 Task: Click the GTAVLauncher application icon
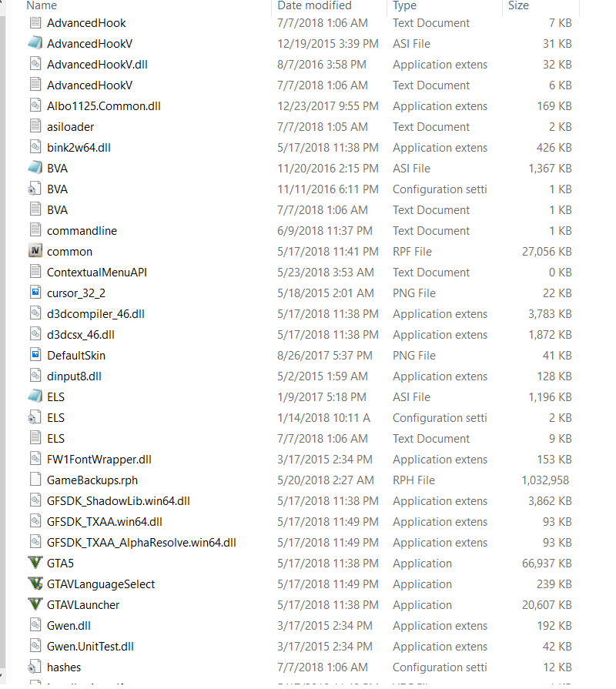pos(35,604)
